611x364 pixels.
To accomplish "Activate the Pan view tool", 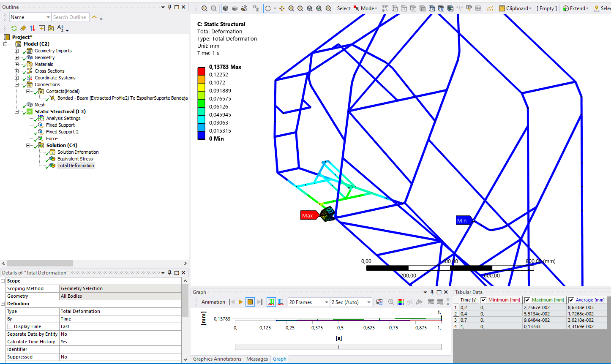I will [282, 8].
